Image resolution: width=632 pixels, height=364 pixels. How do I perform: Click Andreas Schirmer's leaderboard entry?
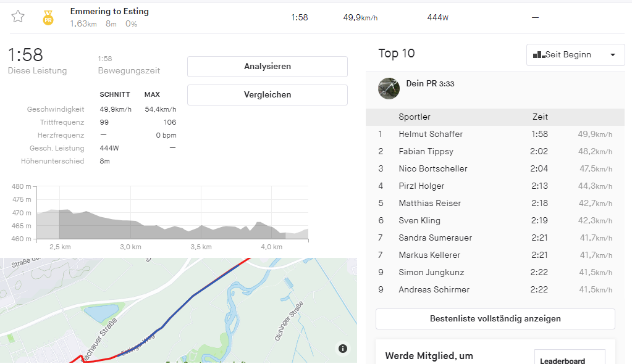pyautogui.click(x=434, y=289)
